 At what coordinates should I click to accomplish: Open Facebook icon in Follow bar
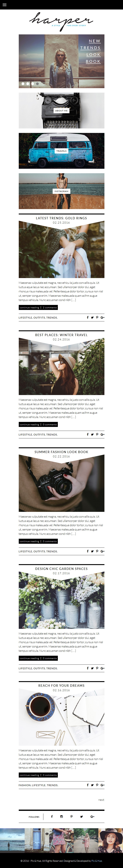pyautogui.click(x=52, y=816)
